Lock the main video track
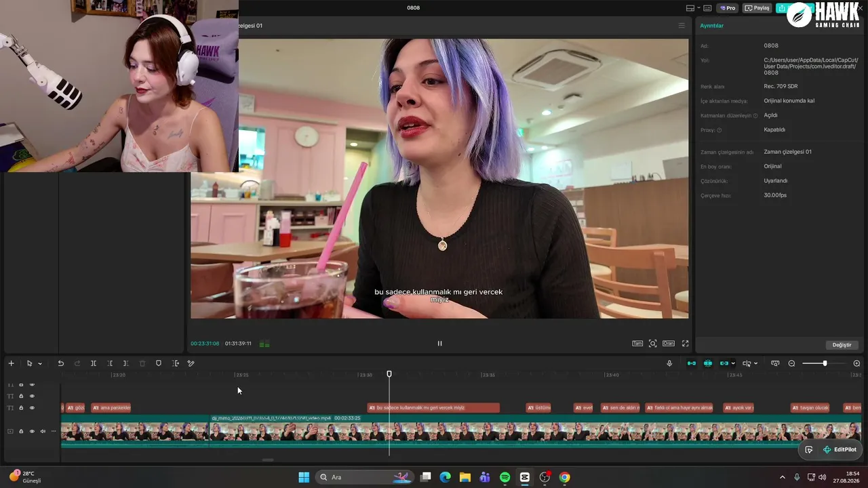868x488 pixels. [21, 431]
